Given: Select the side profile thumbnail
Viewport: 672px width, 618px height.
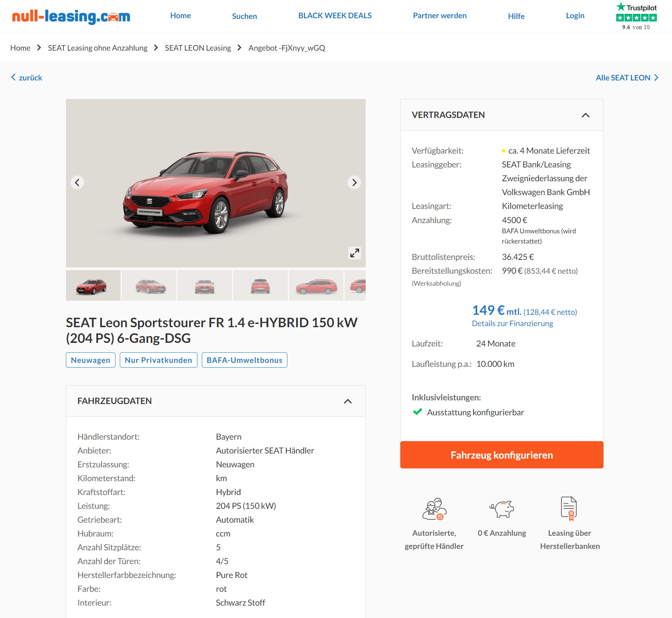Looking at the screenshot, I should coord(316,285).
